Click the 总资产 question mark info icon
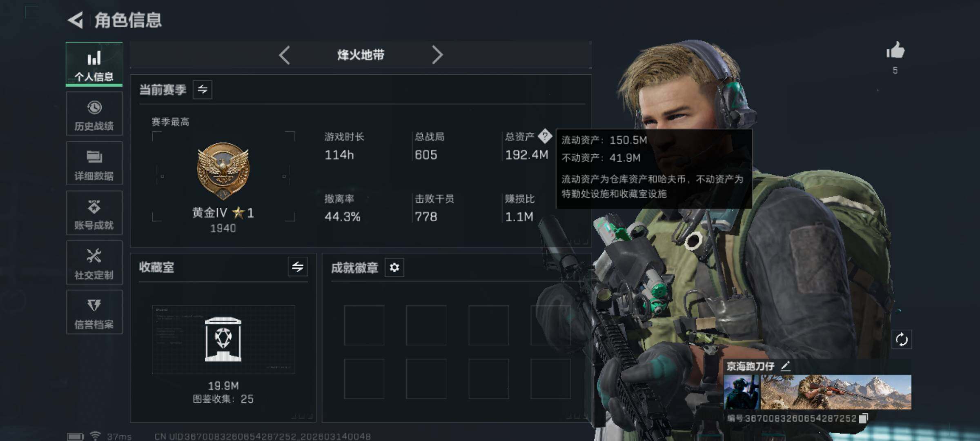This screenshot has width=980, height=441. click(545, 136)
